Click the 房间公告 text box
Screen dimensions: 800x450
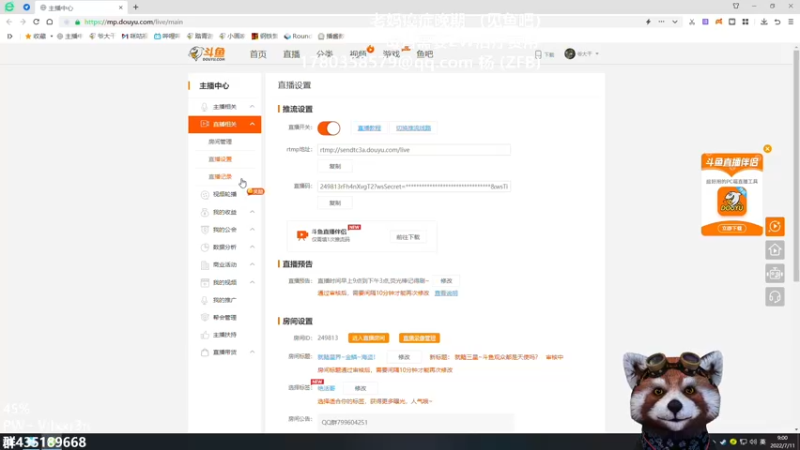(x=415, y=422)
